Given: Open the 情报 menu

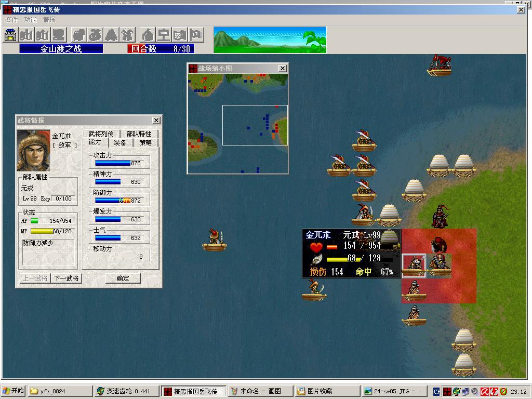Looking at the screenshot, I should tap(49, 20).
